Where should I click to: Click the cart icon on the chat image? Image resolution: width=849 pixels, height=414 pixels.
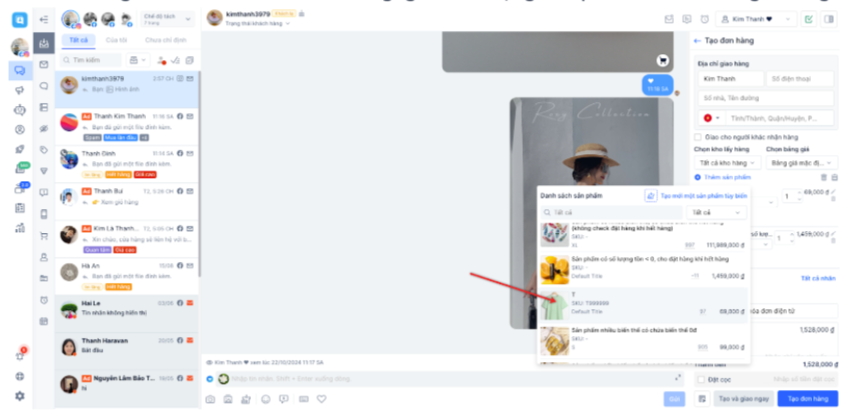[x=663, y=61]
